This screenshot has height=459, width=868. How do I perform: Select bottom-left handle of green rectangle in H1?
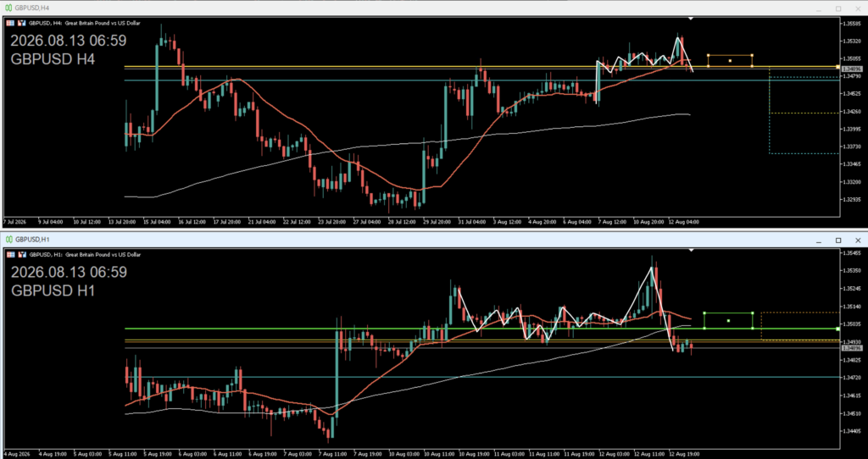(x=704, y=329)
